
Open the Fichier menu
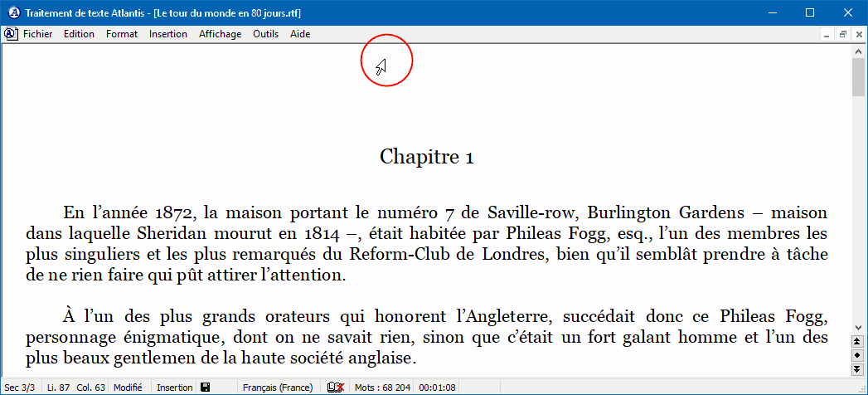pos(37,34)
